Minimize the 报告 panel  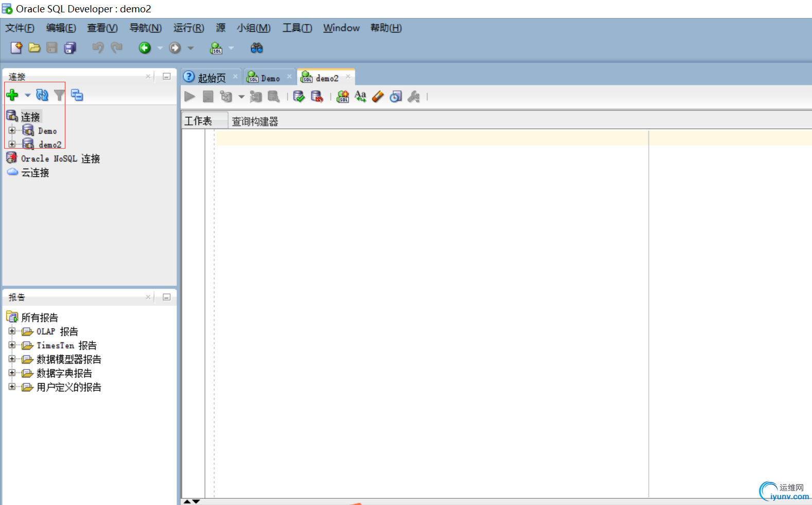tap(167, 297)
